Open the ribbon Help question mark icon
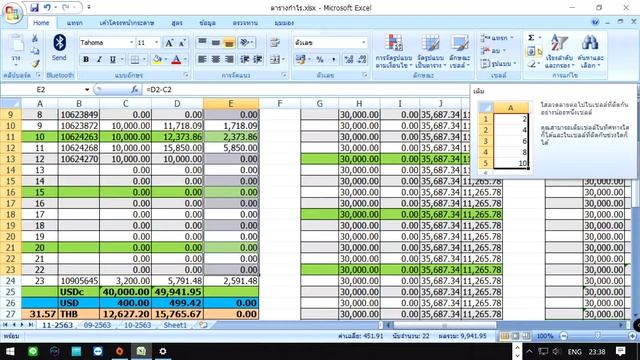This screenshot has width=640, height=360. tap(595, 22)
